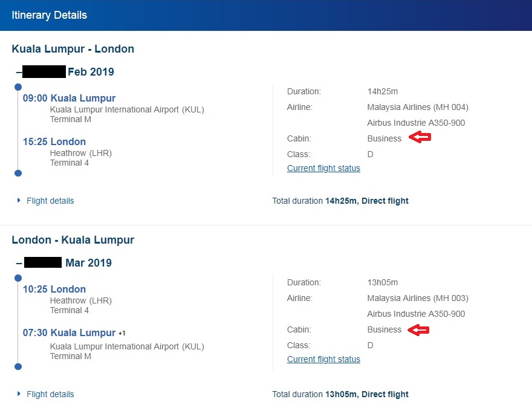Image resolution: width=532 pixels, height=402 pixels.
Task: Click the top timeline dot of the Kuala Lumpur - London flight
Action: pyautogui.click(x=18, y=88)
